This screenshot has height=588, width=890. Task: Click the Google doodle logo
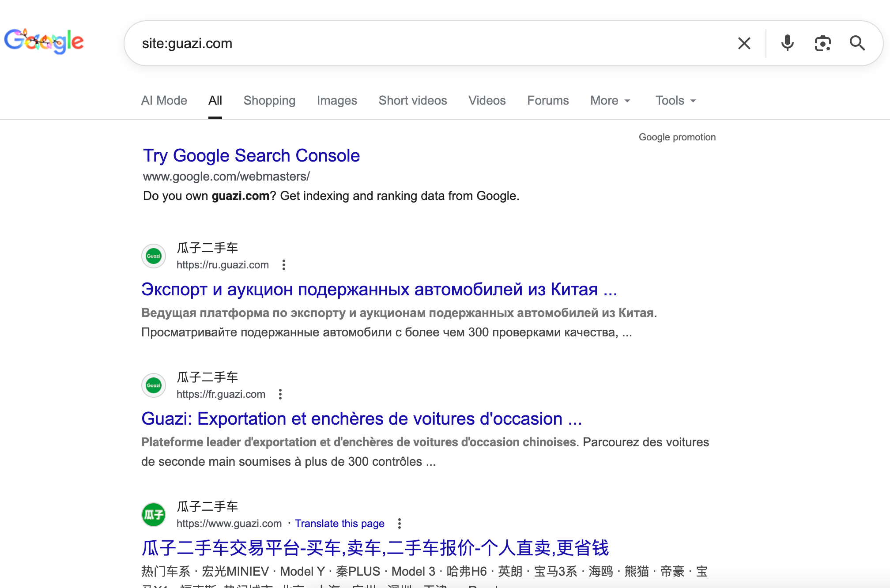[x=44, y=41]
